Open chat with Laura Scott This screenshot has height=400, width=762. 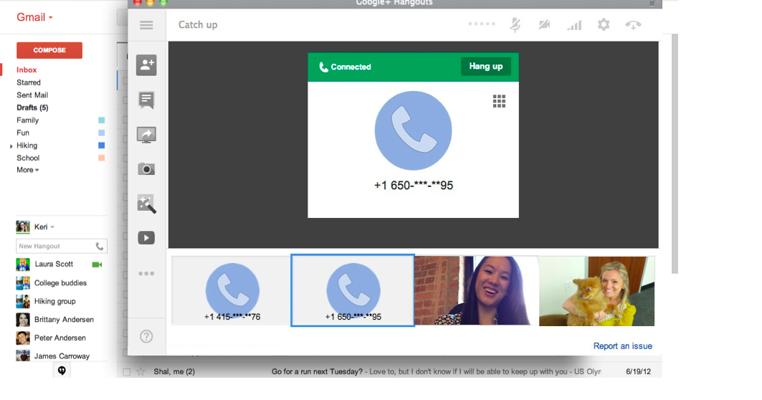coord(53,264)
